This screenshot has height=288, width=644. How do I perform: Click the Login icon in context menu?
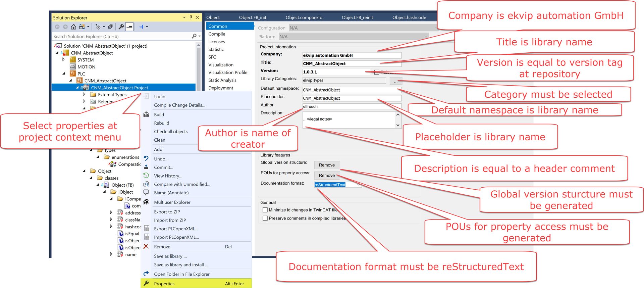[x=147, y=97]
